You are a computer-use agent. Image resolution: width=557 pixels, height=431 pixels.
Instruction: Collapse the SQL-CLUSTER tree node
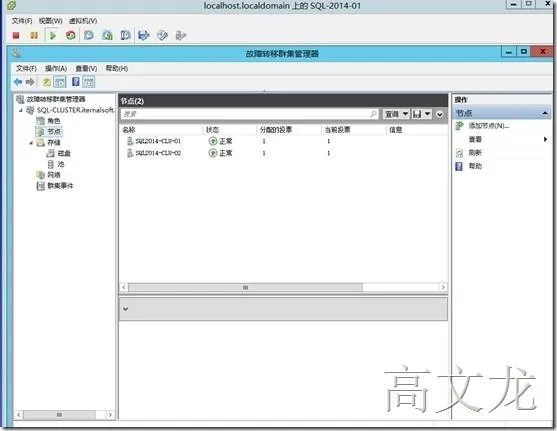pos(21,111)
